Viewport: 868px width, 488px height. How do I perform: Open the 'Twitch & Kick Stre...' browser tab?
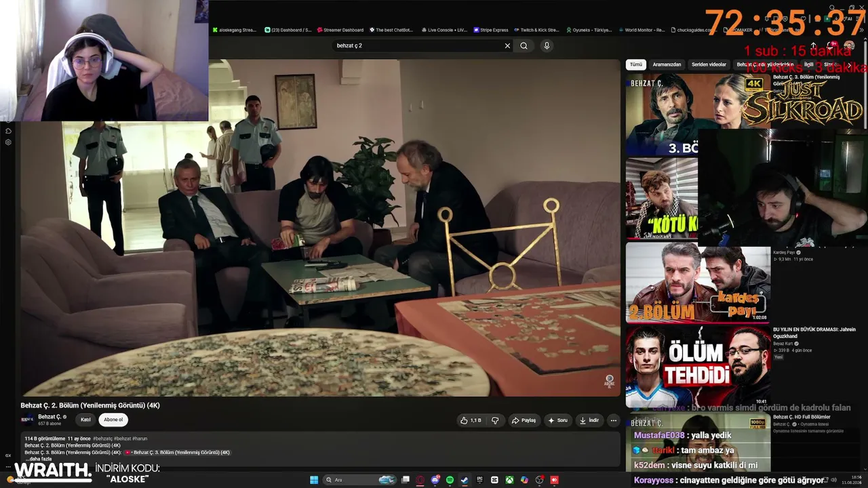point(536,30)
